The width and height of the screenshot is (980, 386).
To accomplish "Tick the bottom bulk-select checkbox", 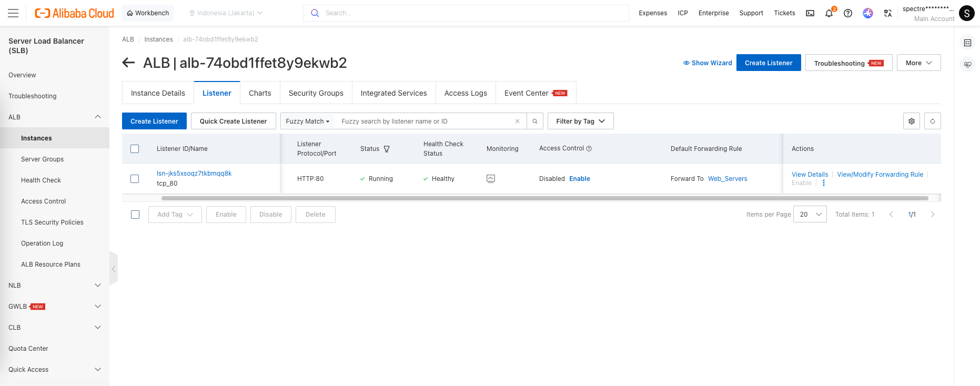I will (x=135, y=215).
